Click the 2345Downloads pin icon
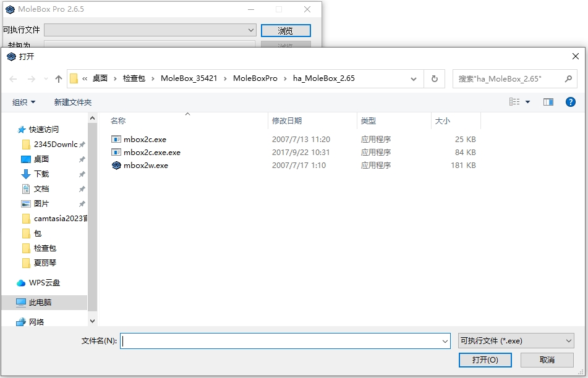Viewport: 588px width, 378px height. click(x=82, y=145)
